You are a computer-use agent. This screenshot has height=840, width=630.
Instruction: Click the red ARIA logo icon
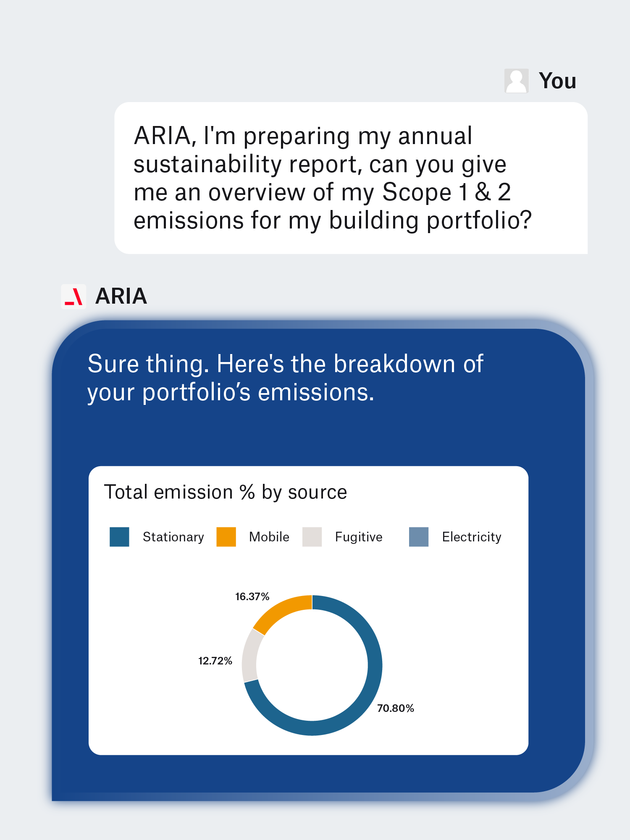coord(73,297)
